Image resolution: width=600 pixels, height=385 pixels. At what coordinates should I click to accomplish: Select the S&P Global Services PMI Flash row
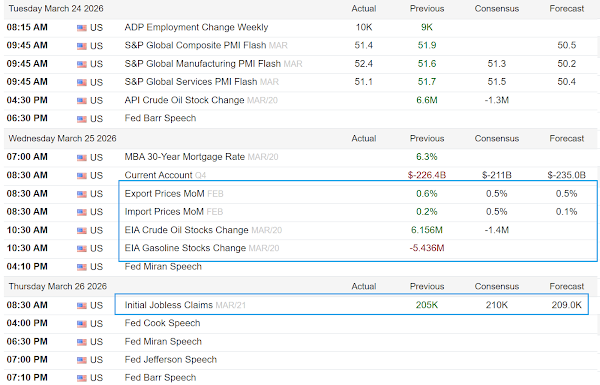[x=300, y=82]
